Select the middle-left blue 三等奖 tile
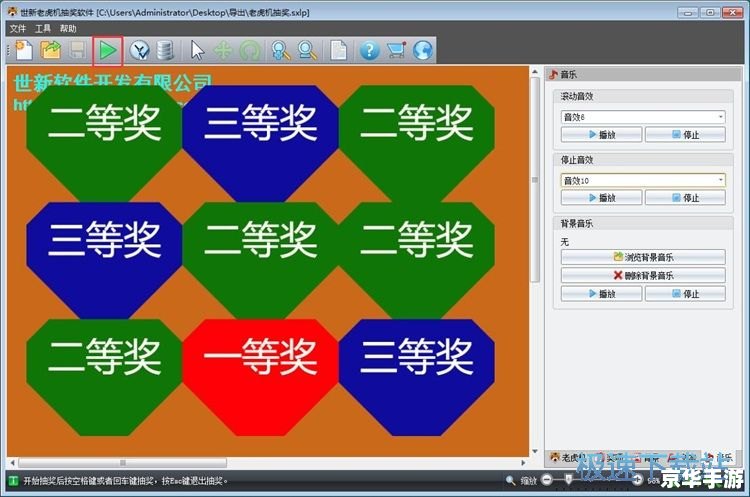Image resolution: width=750 pixels, height=497 pixels. 104,260
